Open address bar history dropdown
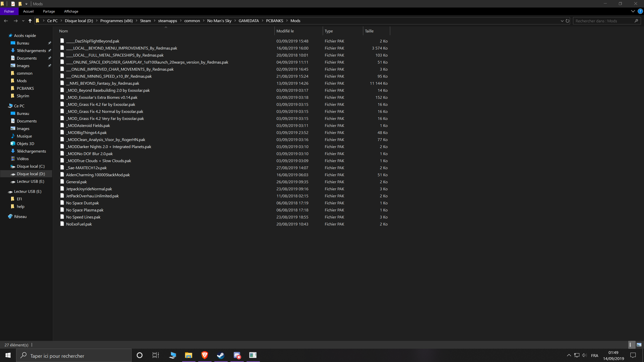 coord(562,21)
